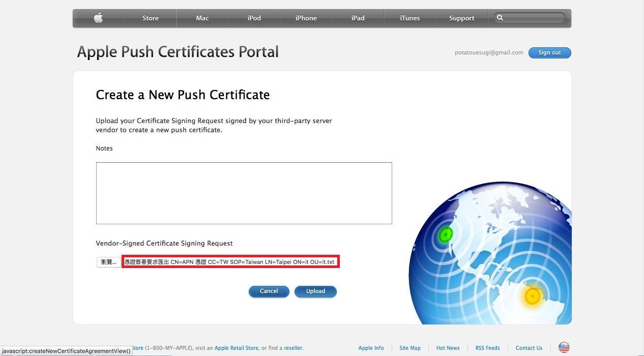
Task: Click the selected CSR file name field
Action: click(230, 262)
